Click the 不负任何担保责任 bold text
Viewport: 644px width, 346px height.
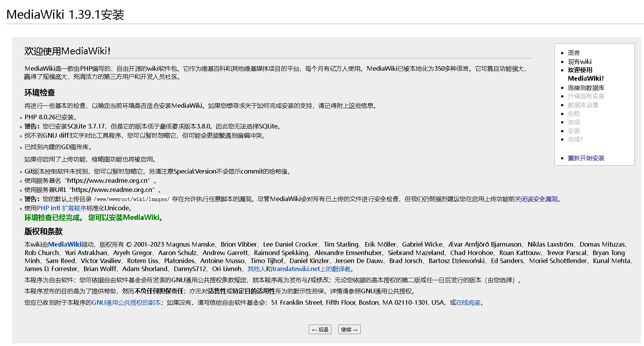159,291
